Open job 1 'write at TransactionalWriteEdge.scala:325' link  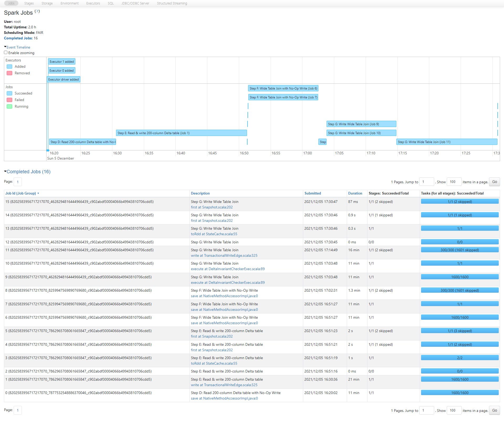pyautogui.click(x=224, y=385)
